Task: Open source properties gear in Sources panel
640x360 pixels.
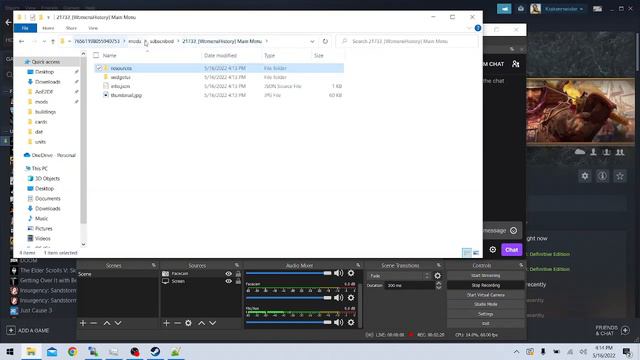Action: pos(188,323)
